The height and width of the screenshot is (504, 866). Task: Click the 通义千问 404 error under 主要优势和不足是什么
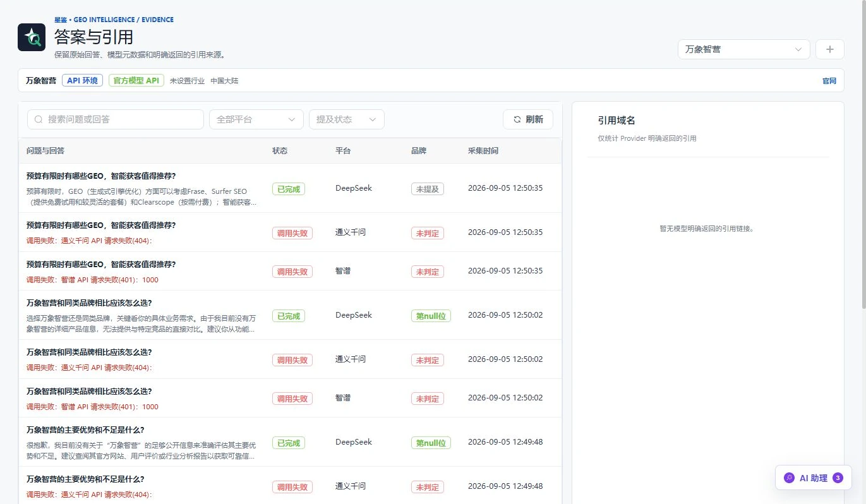[89, 495]
